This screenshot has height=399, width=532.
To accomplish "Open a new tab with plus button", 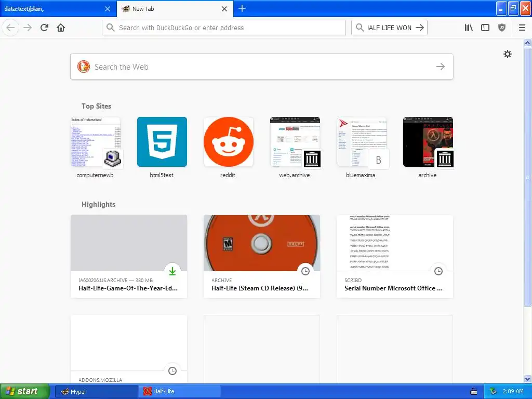I will point(242,8).
